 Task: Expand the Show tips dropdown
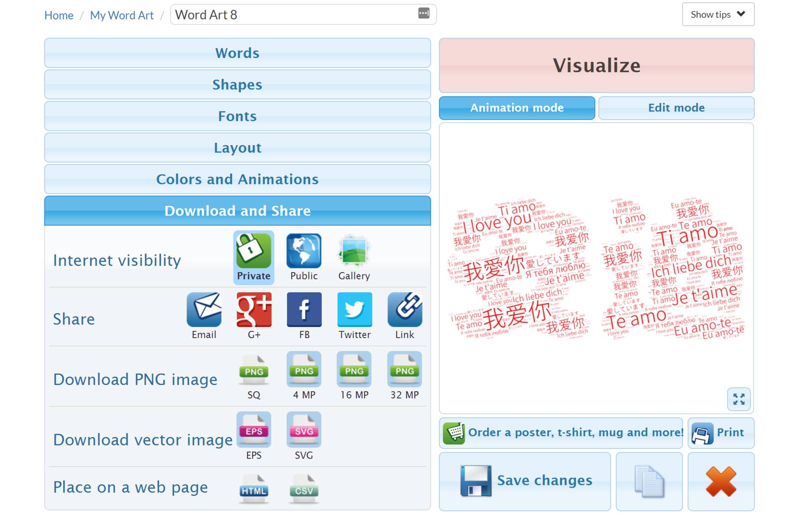click(x=718, y=14)
